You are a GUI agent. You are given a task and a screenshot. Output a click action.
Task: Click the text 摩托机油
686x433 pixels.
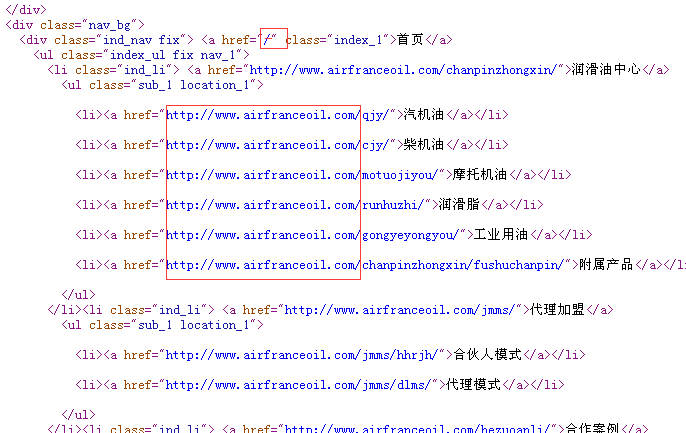coord(480,175)
